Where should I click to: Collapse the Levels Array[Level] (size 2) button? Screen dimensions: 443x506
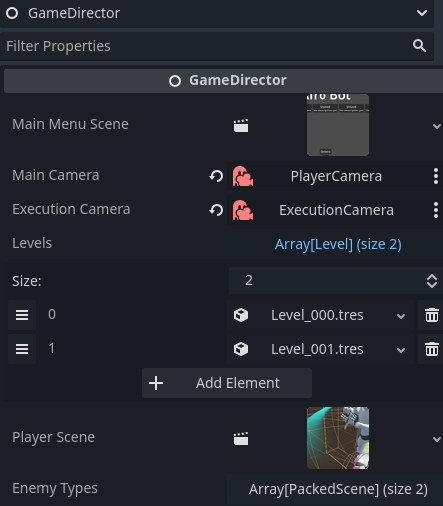click(338, 244)
